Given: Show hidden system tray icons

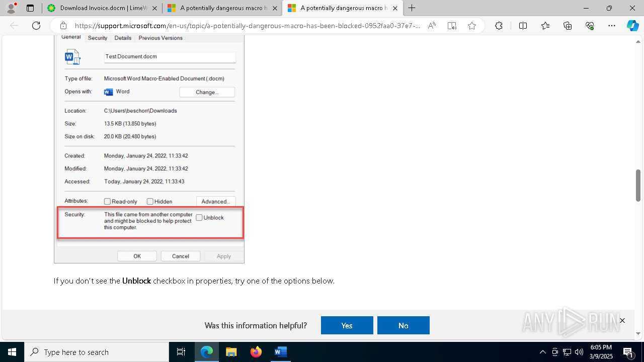Looking at the screenshot, I should (542, 352).
